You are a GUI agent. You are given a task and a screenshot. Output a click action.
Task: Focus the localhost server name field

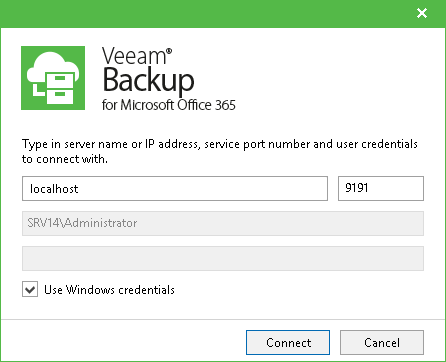[x=175, y=189]
